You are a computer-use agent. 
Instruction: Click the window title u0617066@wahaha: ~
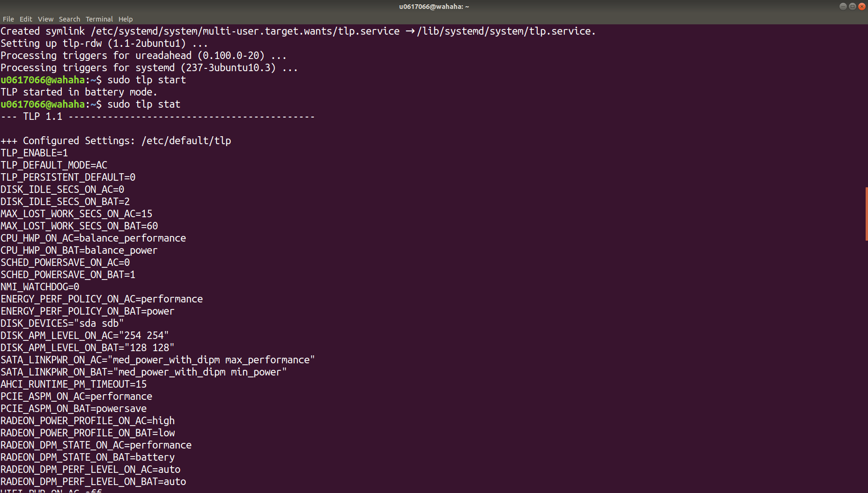[434, 7]
